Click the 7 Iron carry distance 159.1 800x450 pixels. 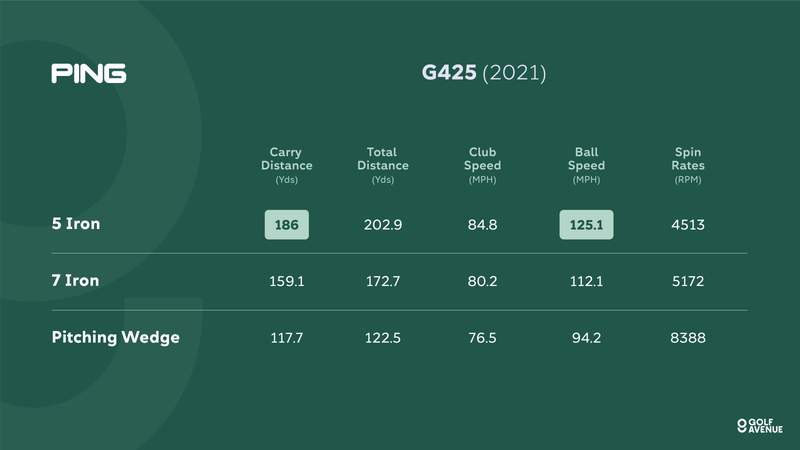(287, 282)
